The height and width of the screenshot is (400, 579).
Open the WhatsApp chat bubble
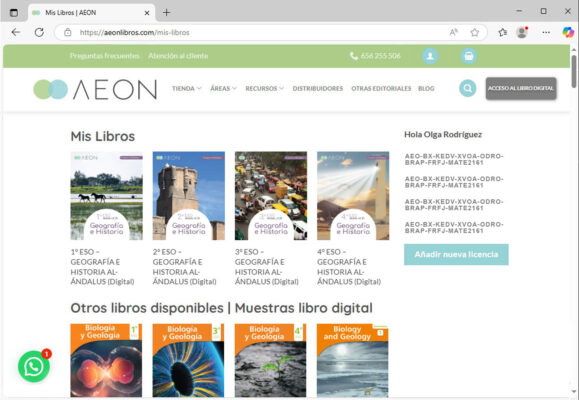point(34,366)
